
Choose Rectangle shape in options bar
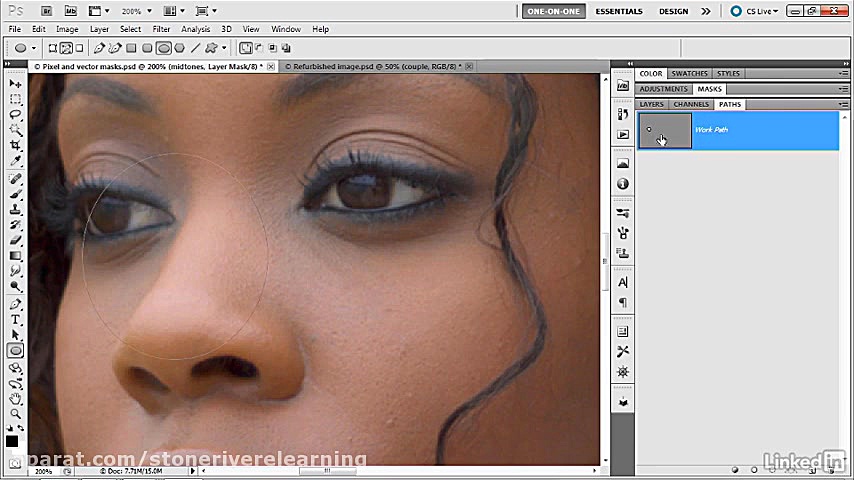tap(131, 48)
